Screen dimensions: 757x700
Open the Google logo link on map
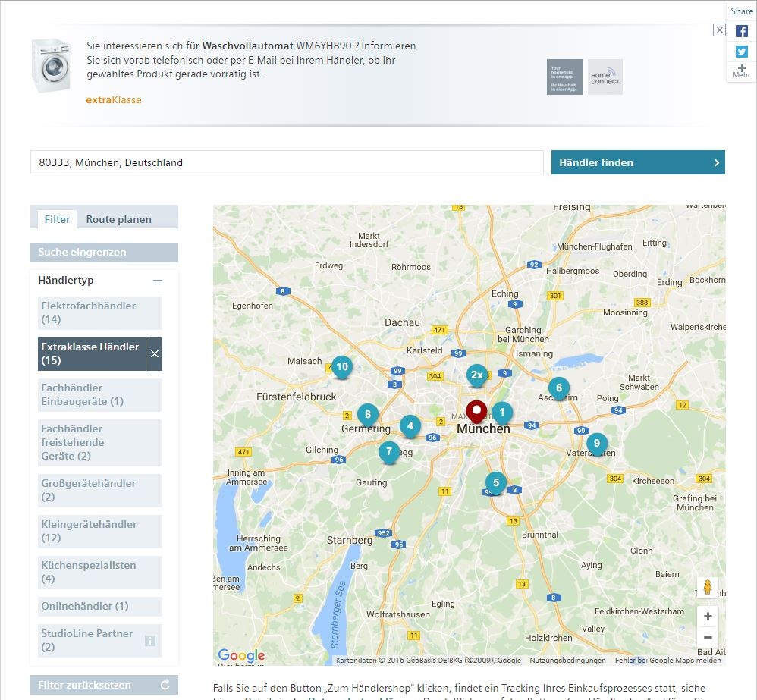pyautogui.click(x=241, y=655)
